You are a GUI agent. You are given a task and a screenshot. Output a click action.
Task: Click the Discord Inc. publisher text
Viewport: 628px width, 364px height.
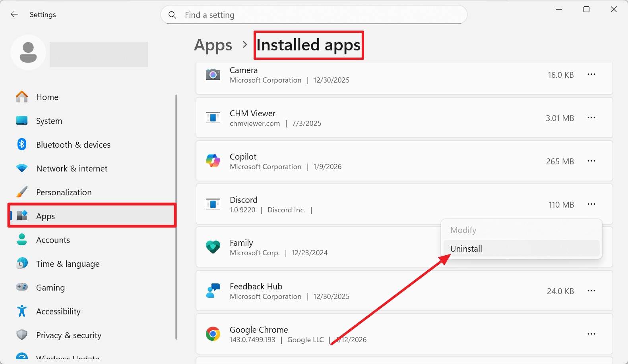pyautogui.click(x=286, y=210)
